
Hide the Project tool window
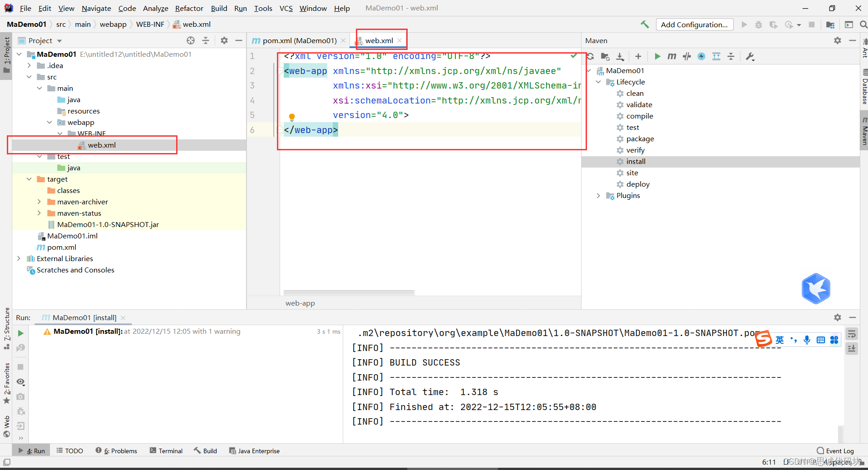pyautogui.click(x=239, y=40)
